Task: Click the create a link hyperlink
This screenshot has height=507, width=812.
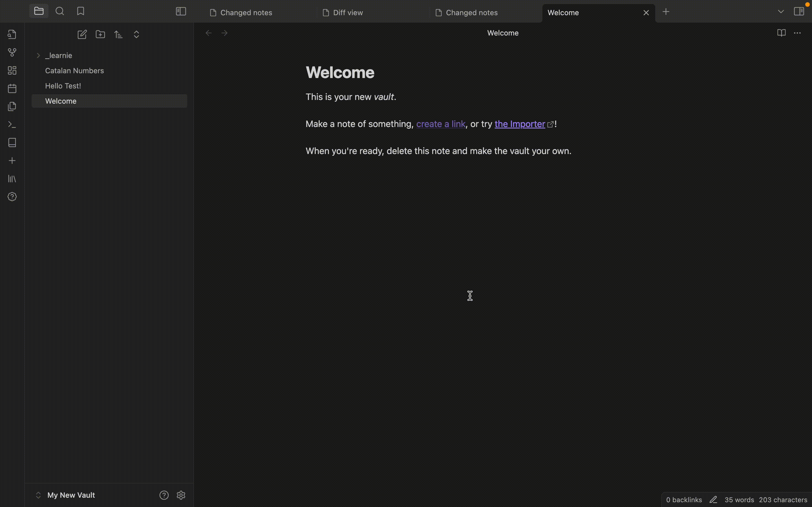Action: 441,124
